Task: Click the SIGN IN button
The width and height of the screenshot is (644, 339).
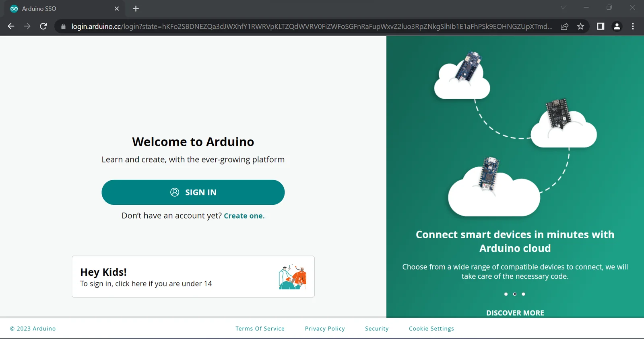Action: tap(193, 192)
